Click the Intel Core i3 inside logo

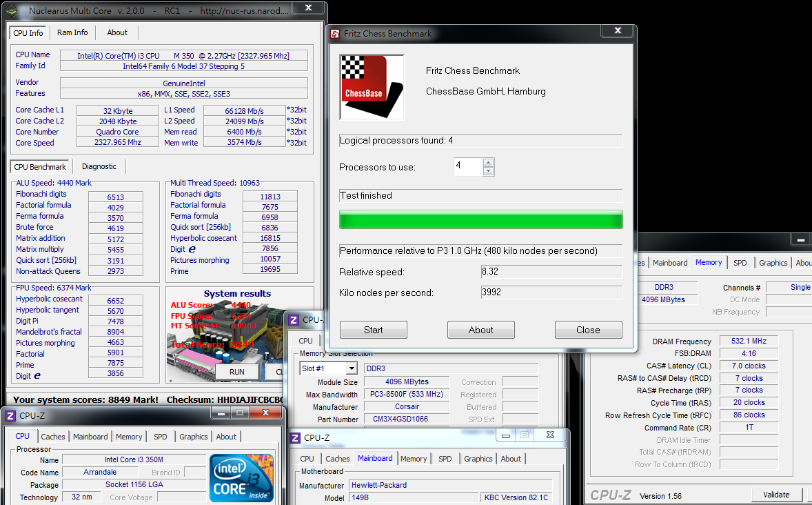[x=241, y=477]
